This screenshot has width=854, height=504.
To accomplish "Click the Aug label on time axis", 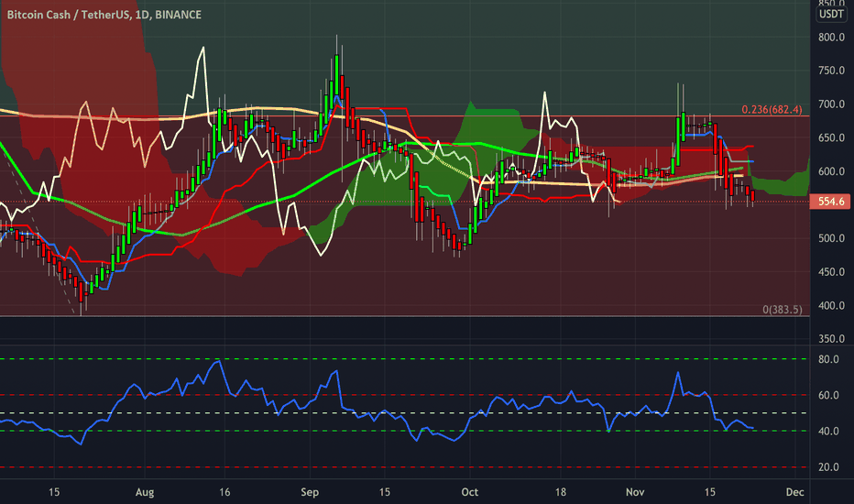I will (145, 493).
